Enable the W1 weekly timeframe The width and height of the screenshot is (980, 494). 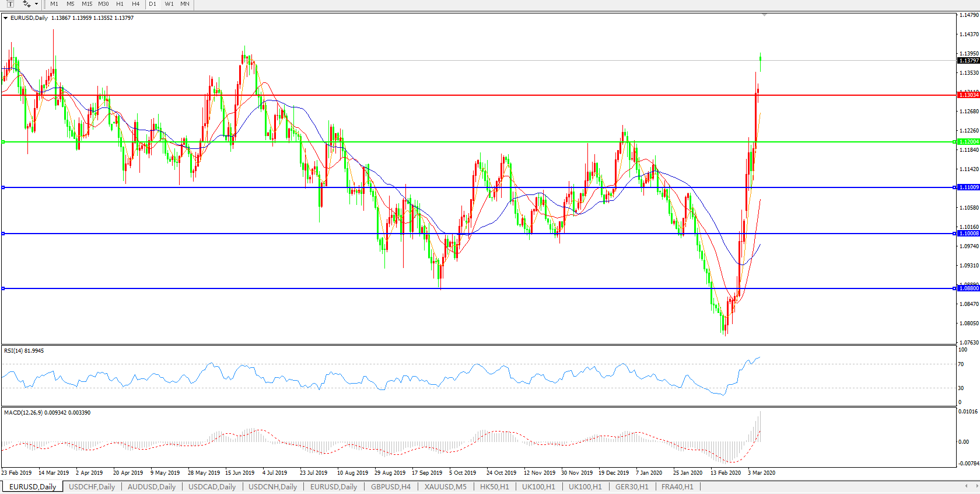click(x=169, y=4)
